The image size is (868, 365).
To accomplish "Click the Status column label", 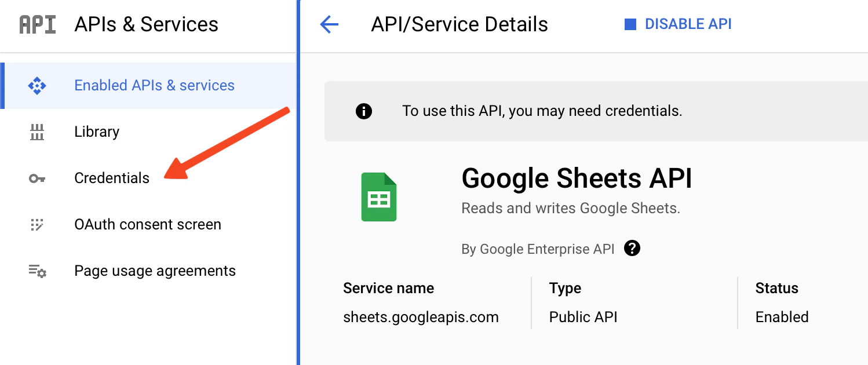I will click(x=776, y=289).
